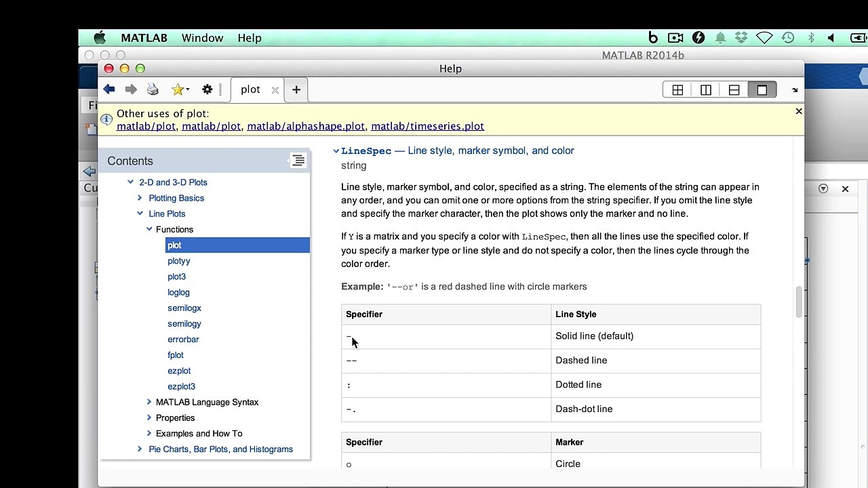The width and height of the screenshot is (868, 488).
Task: Open Wi-Fi status menu
Action: point(764,38)
